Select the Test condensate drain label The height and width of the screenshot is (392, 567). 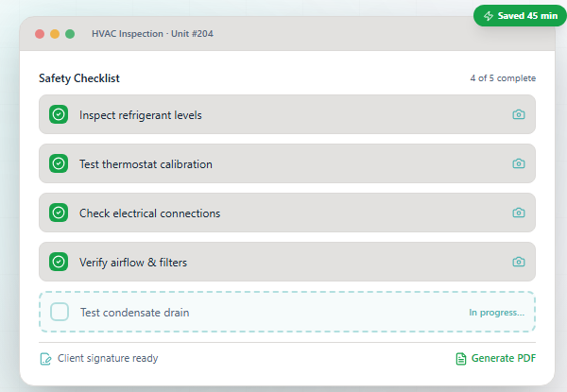point(134,313)
